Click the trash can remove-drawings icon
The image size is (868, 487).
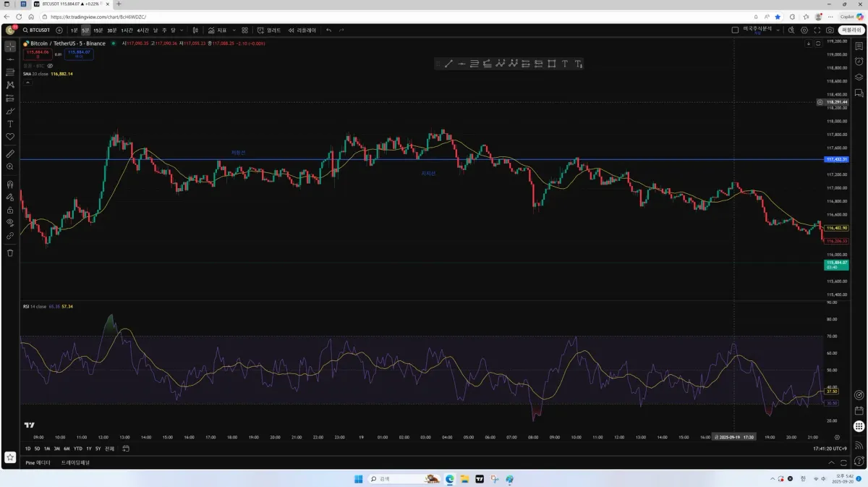(x=10, y=253)
